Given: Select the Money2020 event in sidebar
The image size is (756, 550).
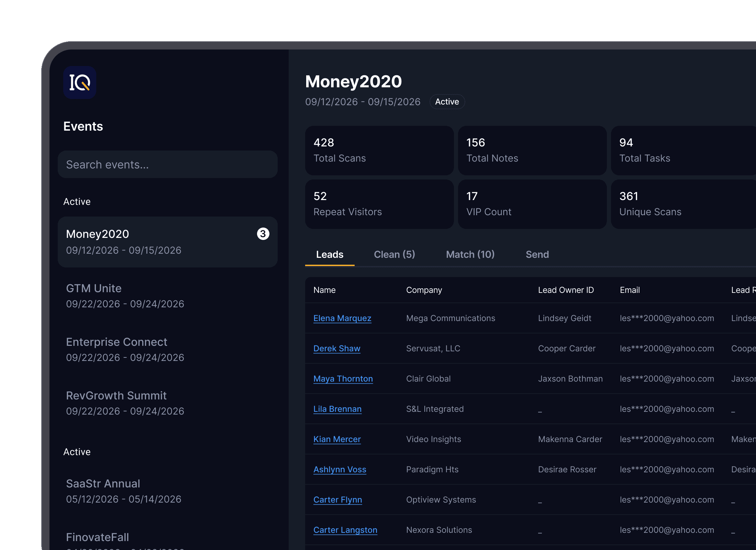Looking at the screenshot, I should (168, 242).
